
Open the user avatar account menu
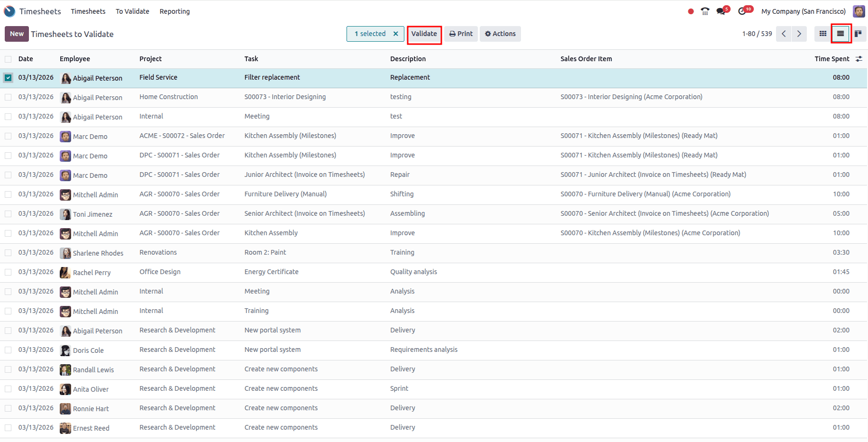[859, 11]
